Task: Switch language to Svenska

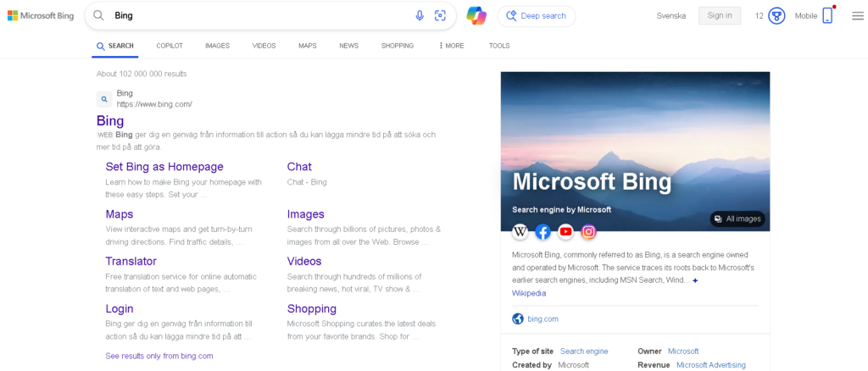Action: (x=671, y=16)
